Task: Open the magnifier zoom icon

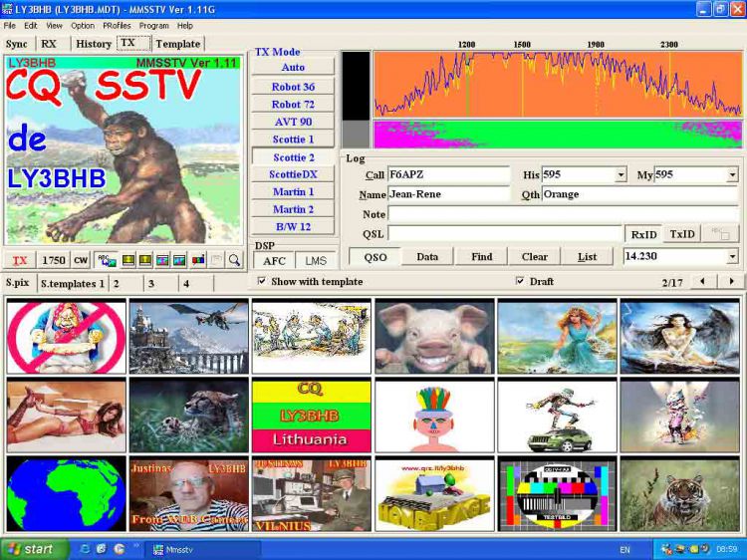Action: tap(234, 260)
